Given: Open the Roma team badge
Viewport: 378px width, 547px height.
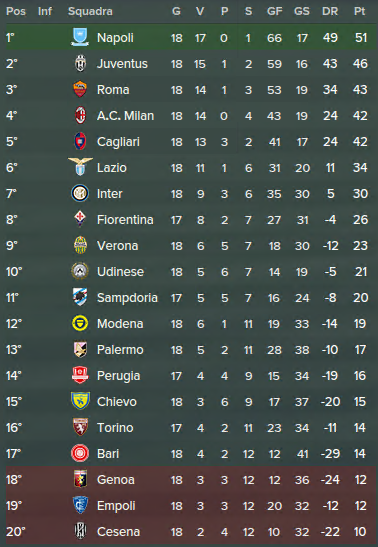Looking at the screenshot, I should (80, 89).
